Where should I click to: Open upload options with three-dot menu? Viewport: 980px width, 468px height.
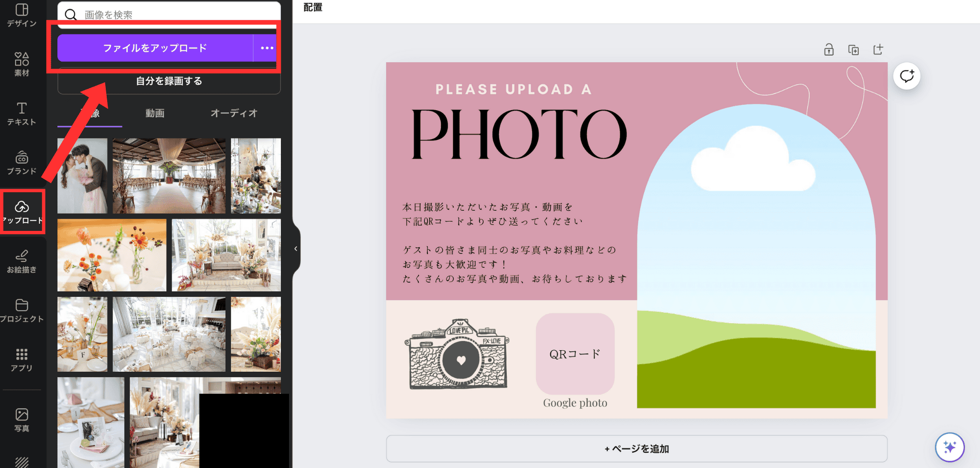[267, 48]
